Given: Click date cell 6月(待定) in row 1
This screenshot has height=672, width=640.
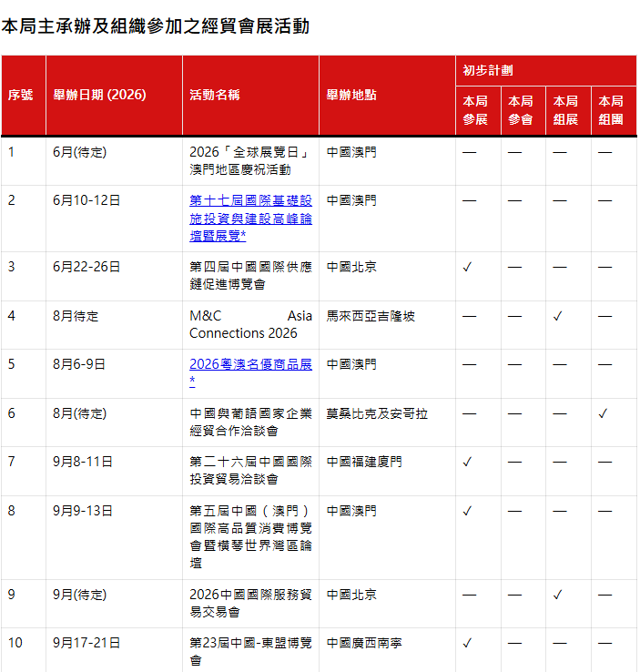Looking at the screenshot, I should 80,152.
